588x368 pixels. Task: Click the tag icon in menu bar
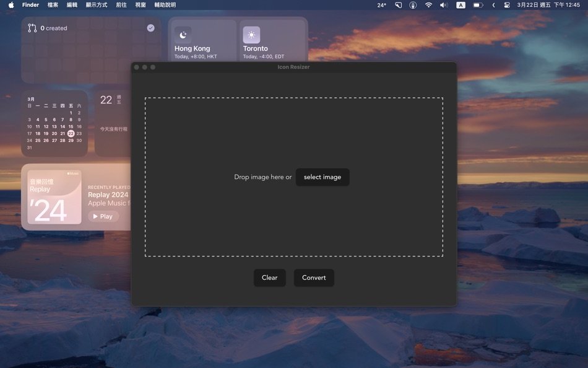[x=398, y=5]
